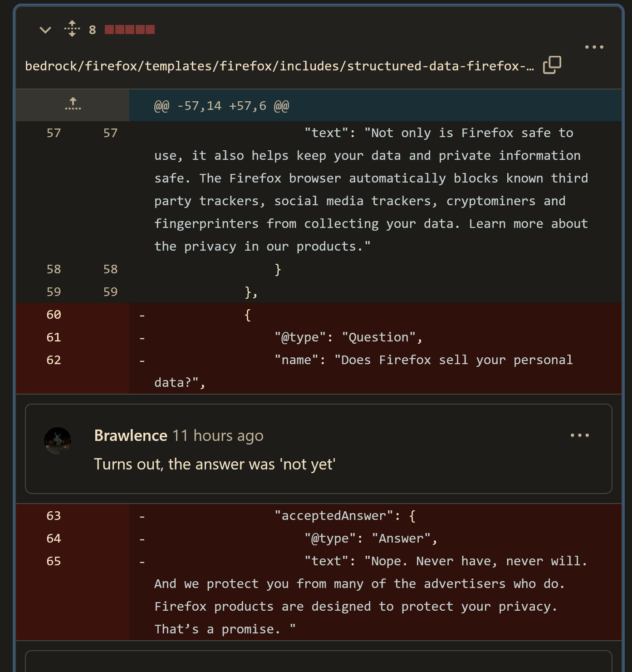632x672 pixels.
Task: Click original line number 57
Action: pyautogui.click(x=54, y=133)
